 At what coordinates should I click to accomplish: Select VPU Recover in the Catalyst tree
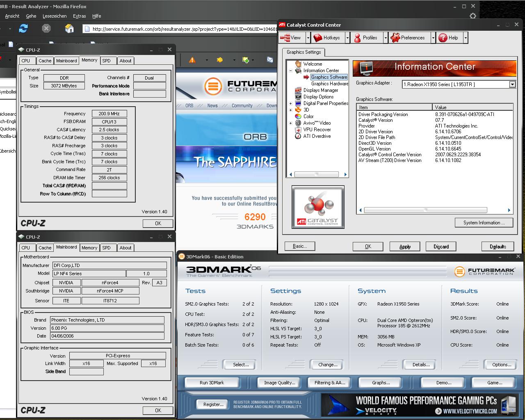[x=317, y=130]
